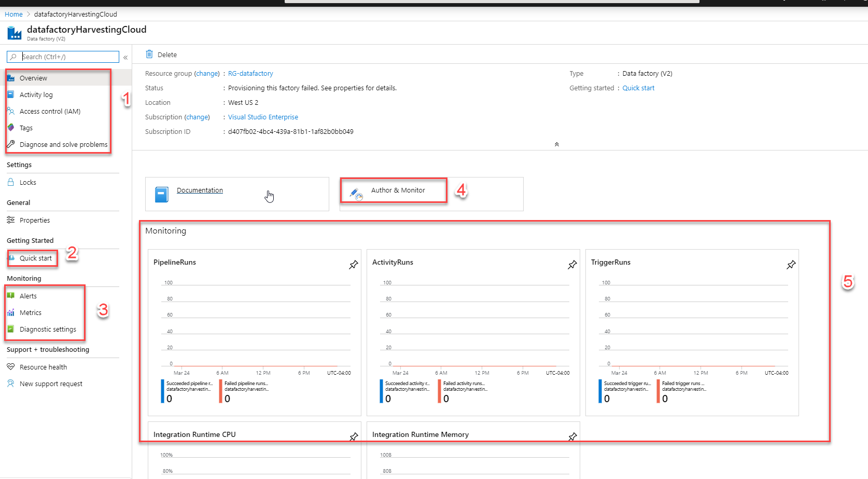Pin the TriggerRuns chart to dashboard
The height and width of the screenshot is (479, 868).
tap(791, 265)
